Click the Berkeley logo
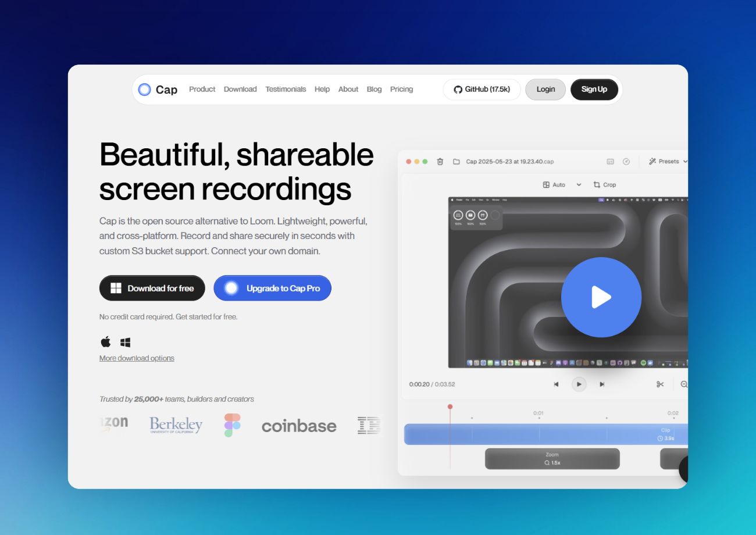The width and height of the screenshot is (756, 535). 176,425
